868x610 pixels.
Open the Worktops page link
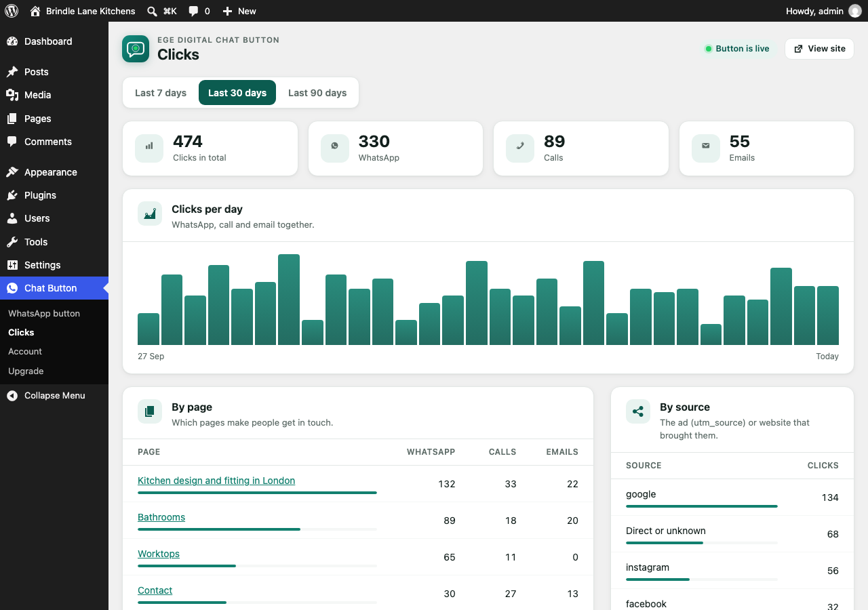point(159,554)
